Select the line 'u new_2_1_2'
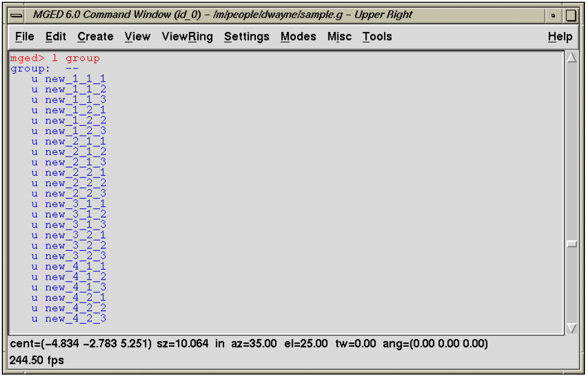Viewport: 588px width, 377px height. pyautogui.click(x=69, y=152)
